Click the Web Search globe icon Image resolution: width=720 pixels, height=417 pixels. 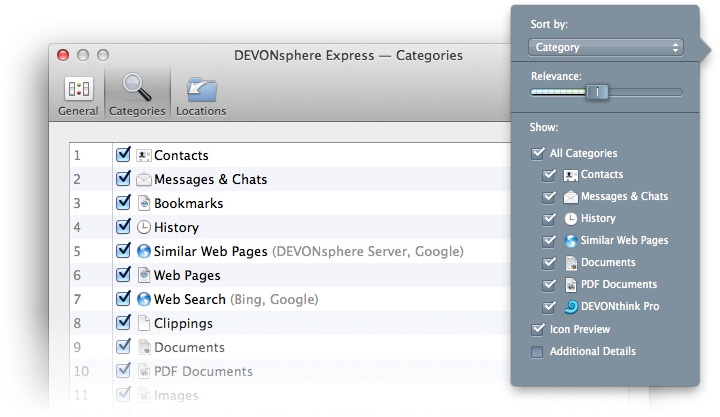tap(143, 299)
